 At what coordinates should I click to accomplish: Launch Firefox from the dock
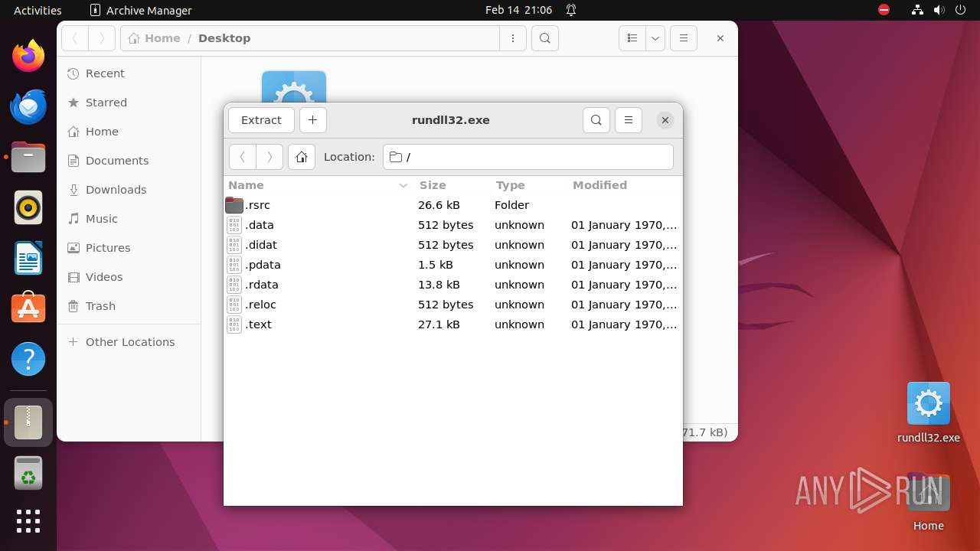[28, 56]
